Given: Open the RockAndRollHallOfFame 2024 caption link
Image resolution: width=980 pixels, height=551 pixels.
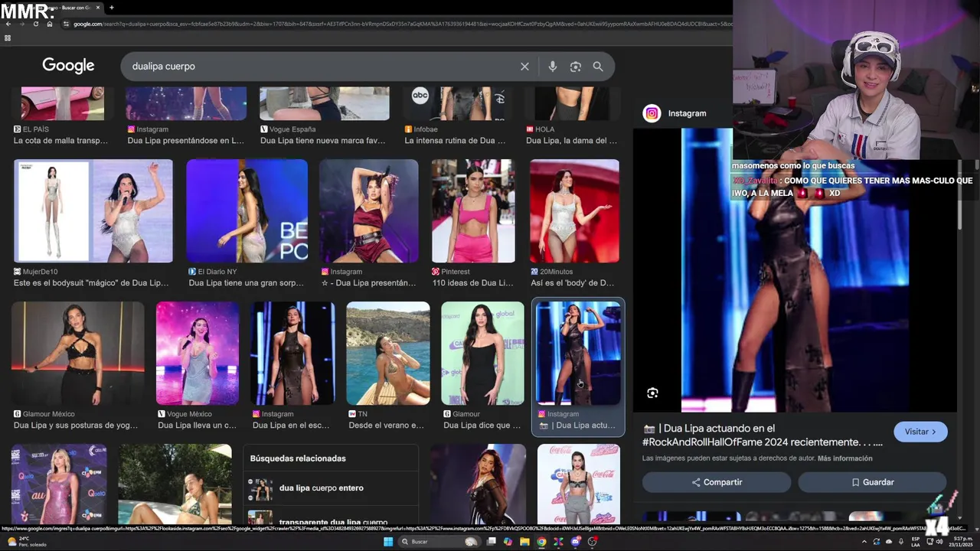Looking at the screenshot, I should pos(763,435).
